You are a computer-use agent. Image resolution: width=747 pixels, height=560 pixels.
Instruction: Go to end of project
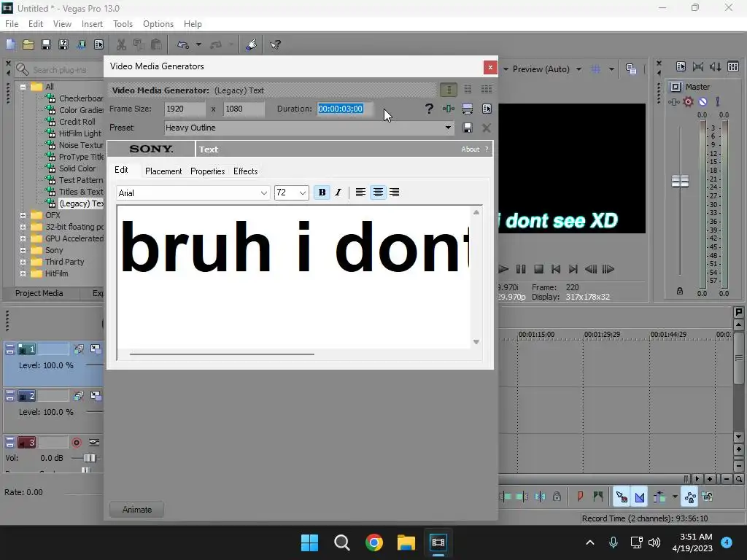[x=573, y=269]
